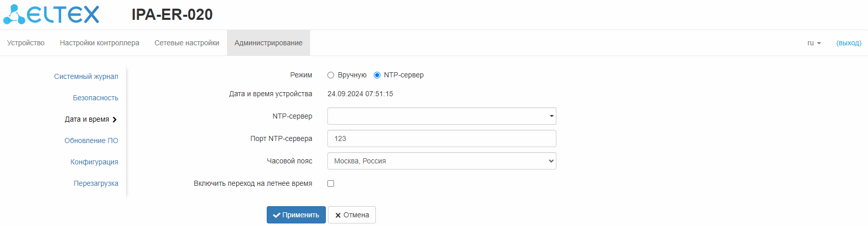This screenshot has width=868, height=226.
Task: Click the chevron next to Дата и время
Action: (115, 120)
